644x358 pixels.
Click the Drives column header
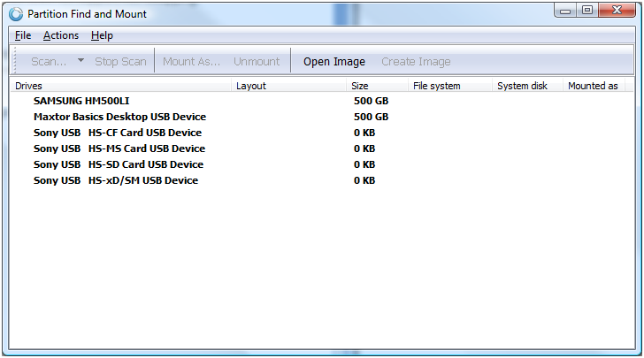pos(120,86)
